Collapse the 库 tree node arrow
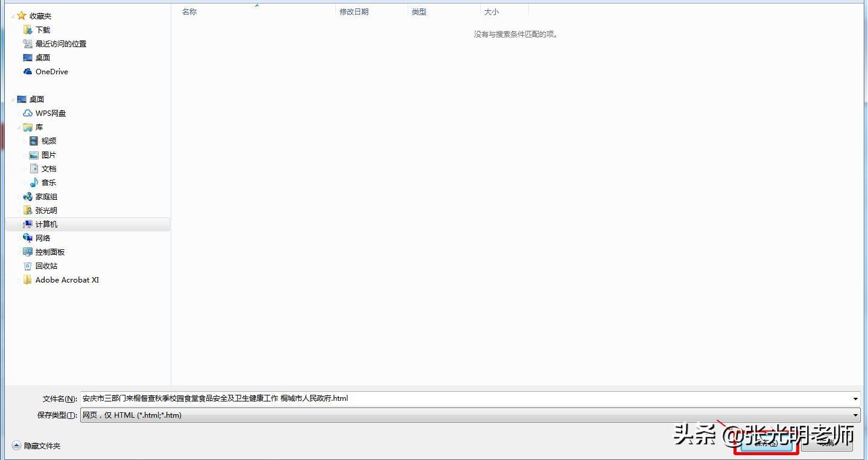The width and height of the screenshot is (868, 460). point(19,127)
